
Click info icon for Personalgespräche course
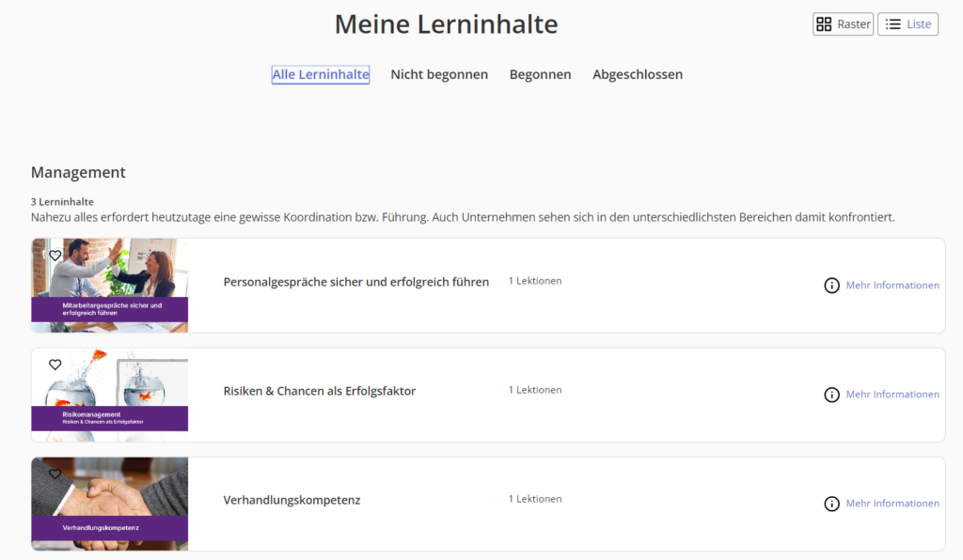pos(831,286)
